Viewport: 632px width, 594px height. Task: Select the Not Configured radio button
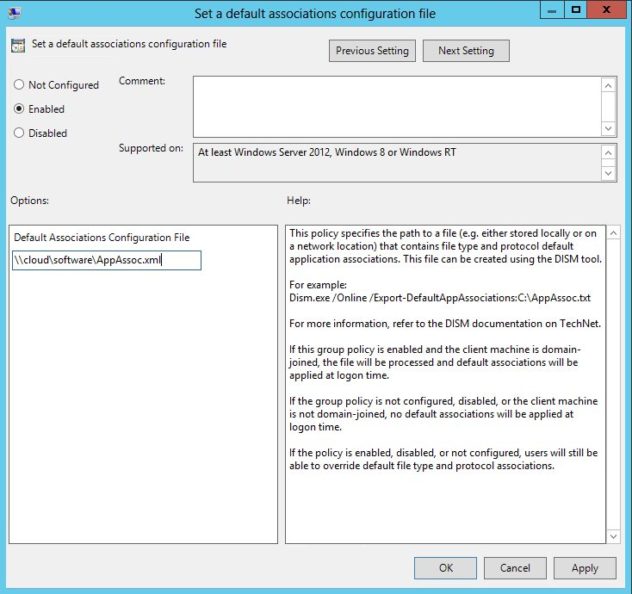click(x=19, y=85)
